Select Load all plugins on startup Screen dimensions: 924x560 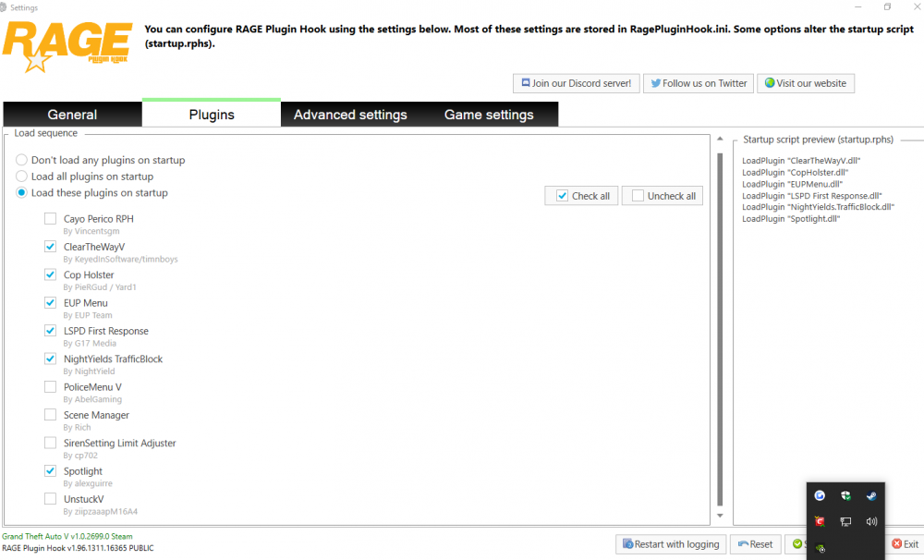point(22,177)
